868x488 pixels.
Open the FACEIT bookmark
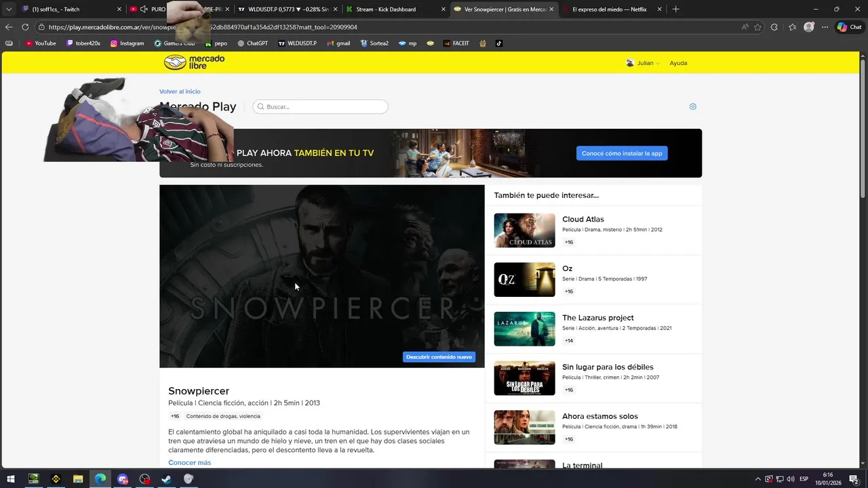coord(456,43)
